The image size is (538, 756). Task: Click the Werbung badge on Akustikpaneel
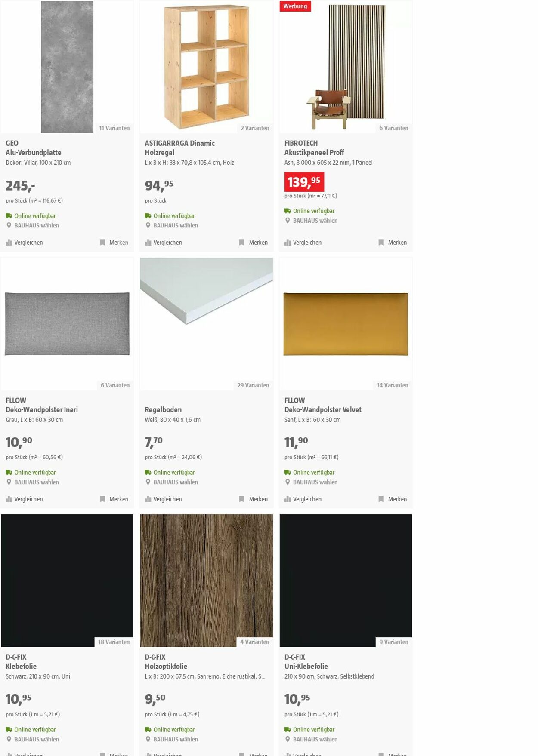point(295,6)
